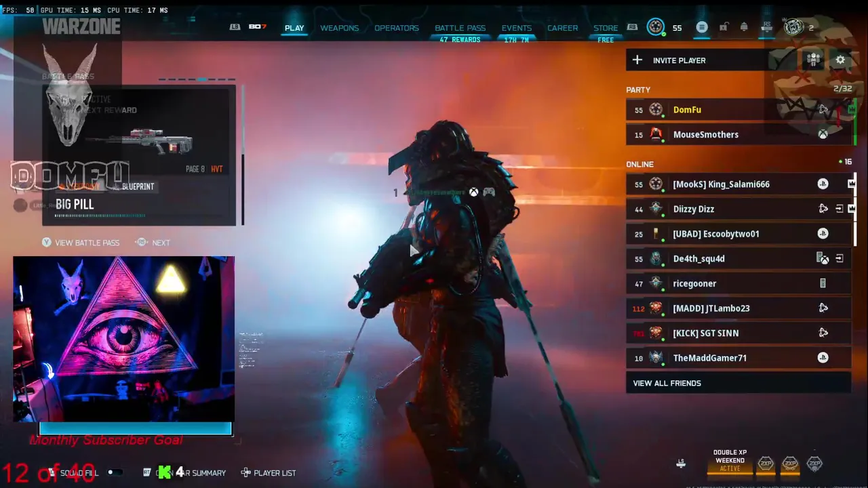
Task: Open the settings gear icon
Action: click(x=840, y=60)
